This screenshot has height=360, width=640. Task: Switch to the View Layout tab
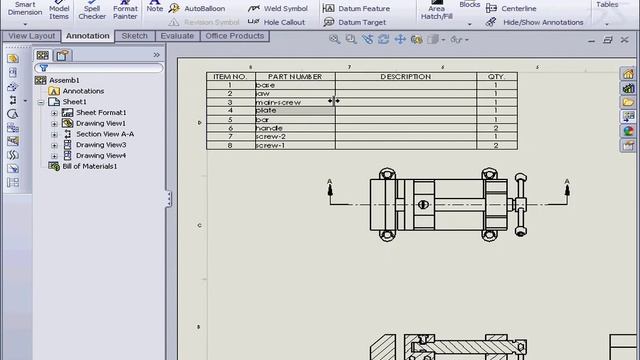(x=31, y=36)
